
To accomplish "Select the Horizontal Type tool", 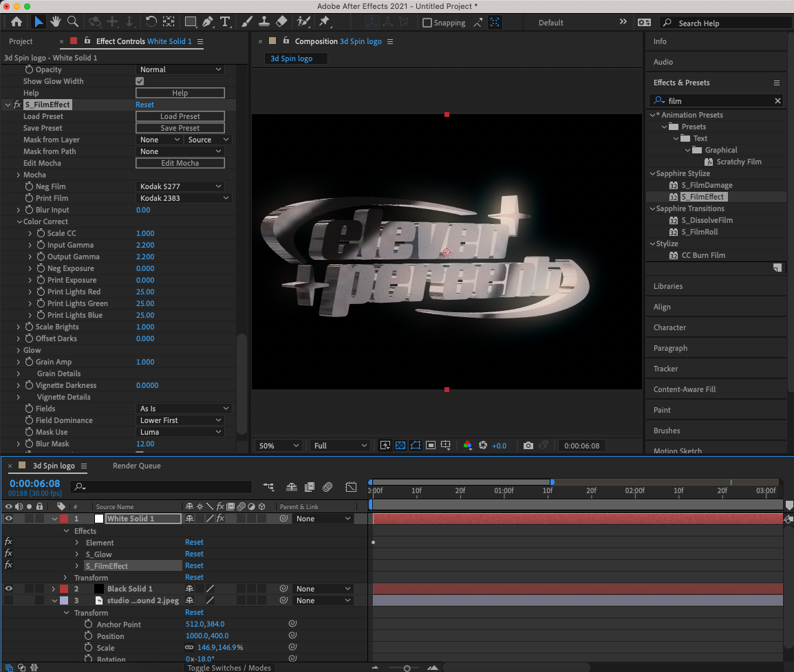I will click(x=225, y=21).
